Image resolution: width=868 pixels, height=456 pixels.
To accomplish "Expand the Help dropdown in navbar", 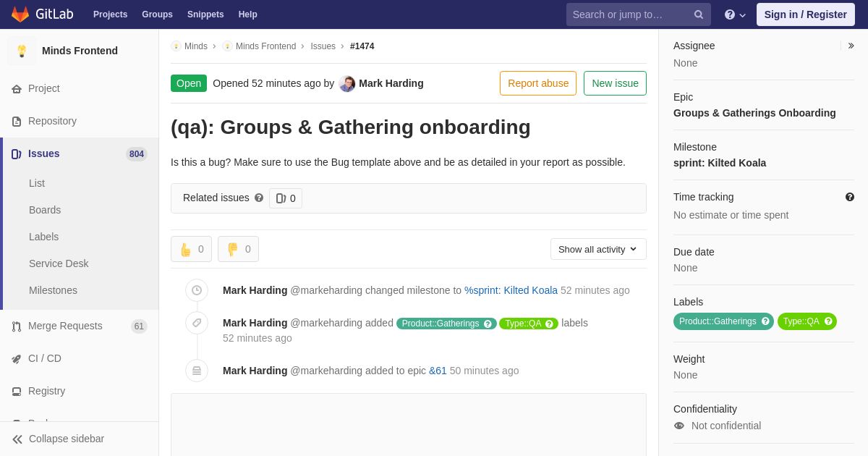I will [x=734, y=14].
